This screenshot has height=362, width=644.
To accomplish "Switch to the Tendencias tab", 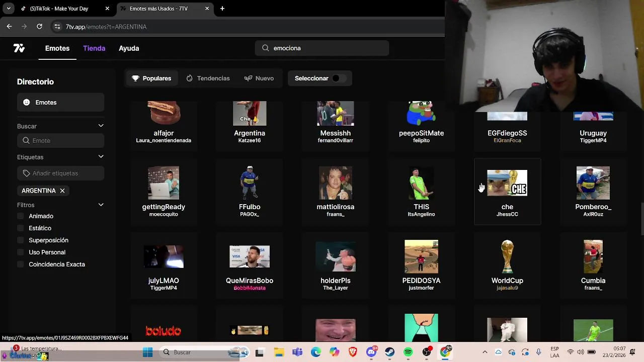I will click(208, 78).
